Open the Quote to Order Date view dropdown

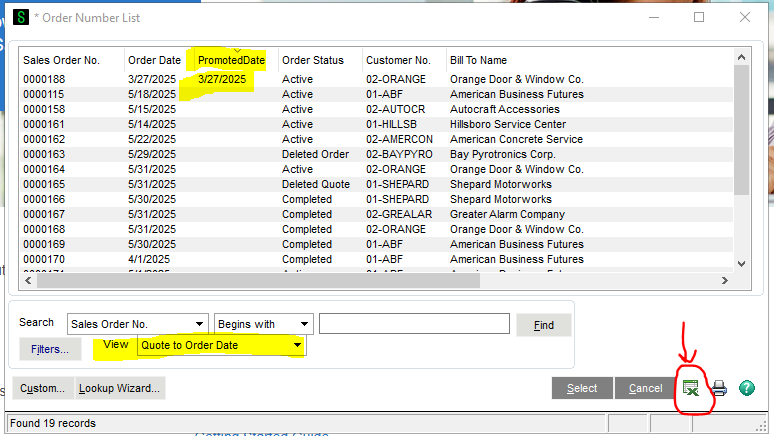tap(297, 346)
